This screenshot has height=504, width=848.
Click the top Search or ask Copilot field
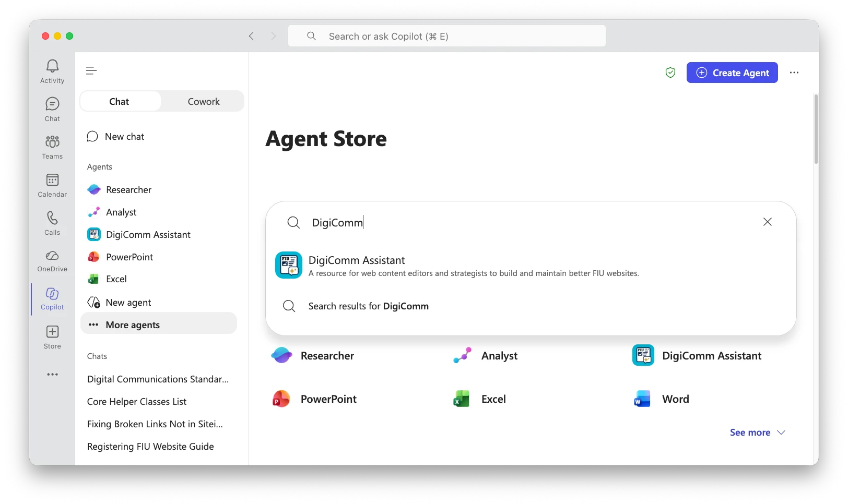(447, 36)
